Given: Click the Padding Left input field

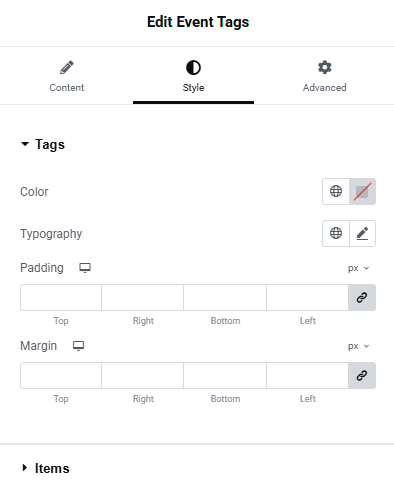Looking at the screenshot, I should point(307,297).
